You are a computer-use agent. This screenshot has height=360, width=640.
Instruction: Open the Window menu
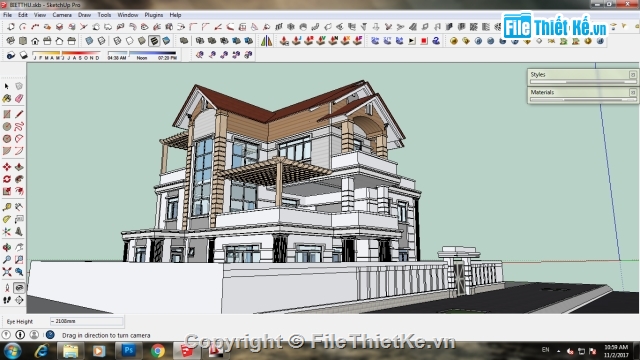point(128,15)
